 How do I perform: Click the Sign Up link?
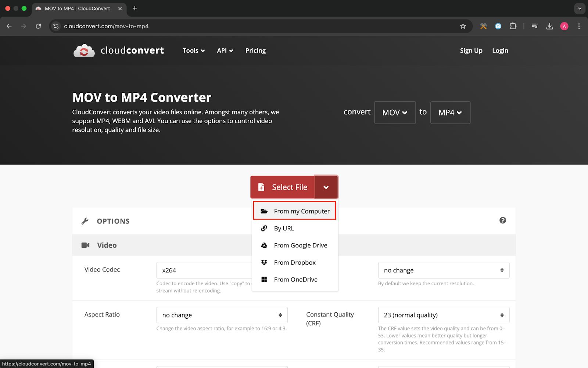click(x=471, y=51)
